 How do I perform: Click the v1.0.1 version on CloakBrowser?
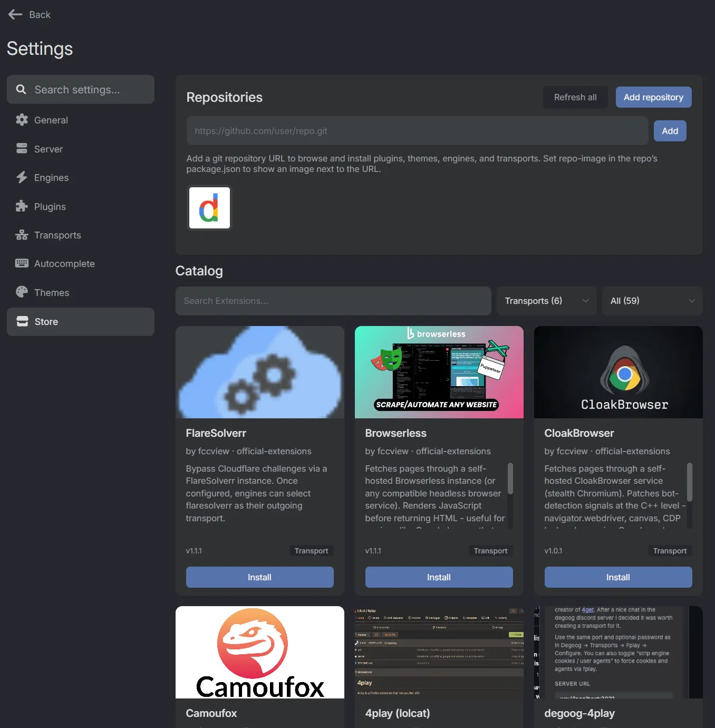[x=553, y=551]
